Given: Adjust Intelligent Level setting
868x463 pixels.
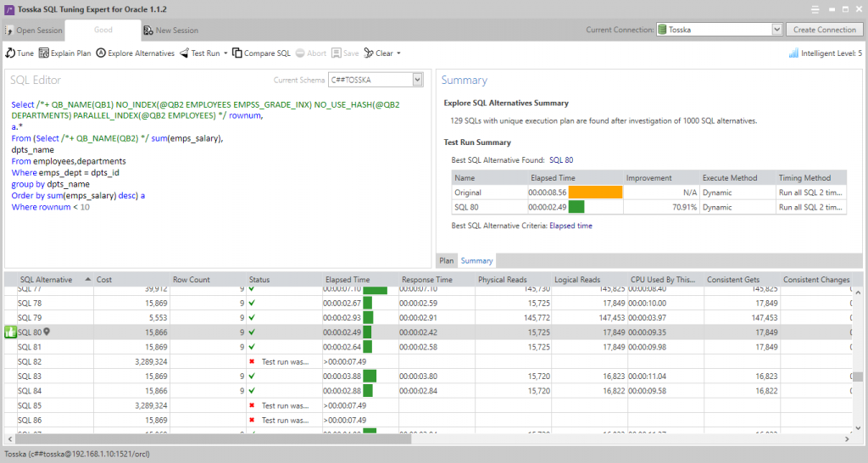Looking at the screenshot, I should (x=826, y=53).
